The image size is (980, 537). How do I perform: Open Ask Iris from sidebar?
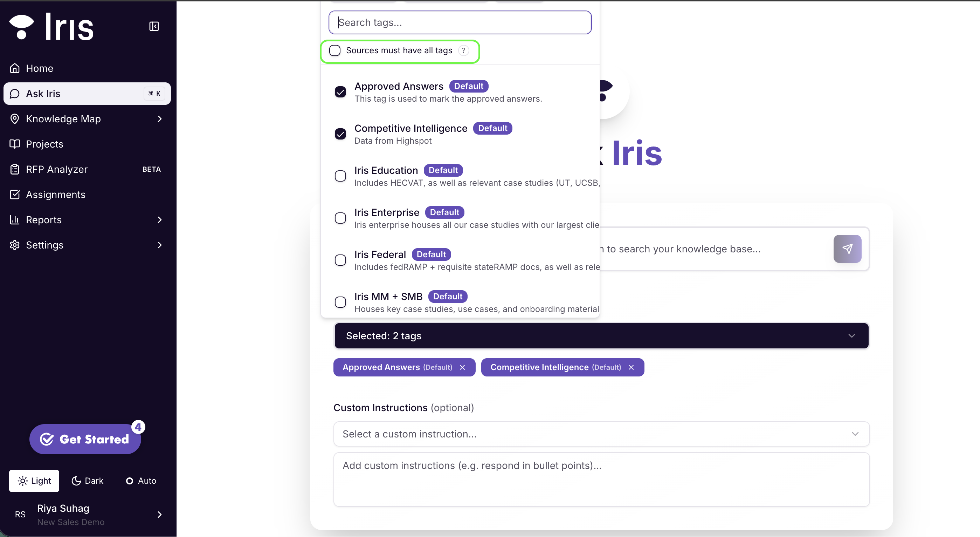click(87, 94)
